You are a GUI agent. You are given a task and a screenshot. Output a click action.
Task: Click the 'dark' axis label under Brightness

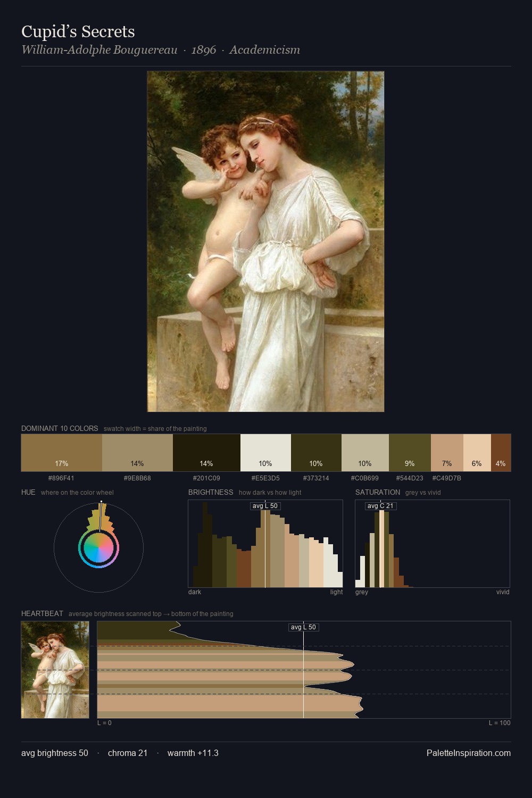click(195, 592)
